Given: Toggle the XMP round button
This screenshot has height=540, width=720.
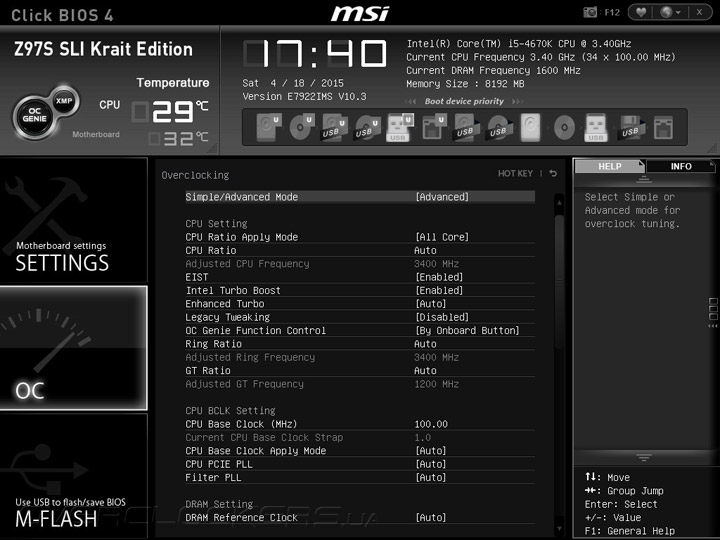Looking at the screenshot, I should (x=64, y=101).
